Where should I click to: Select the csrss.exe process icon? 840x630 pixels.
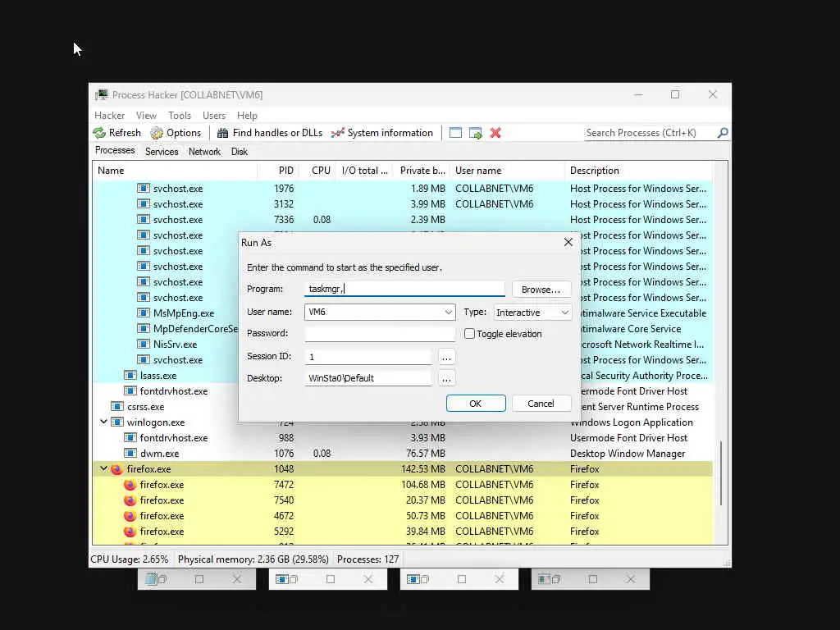click(x=117, y=407)
